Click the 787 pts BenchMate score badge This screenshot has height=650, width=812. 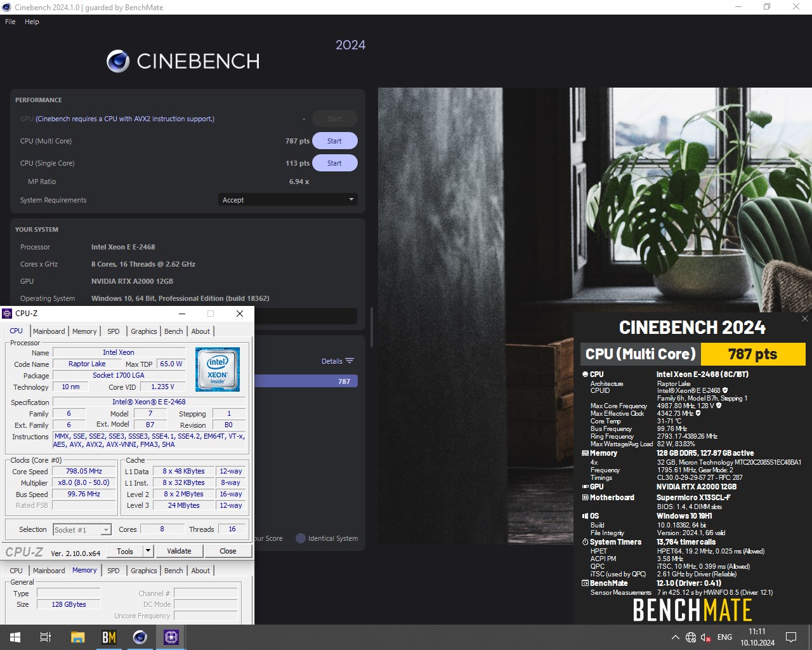[x=753, y=354]
